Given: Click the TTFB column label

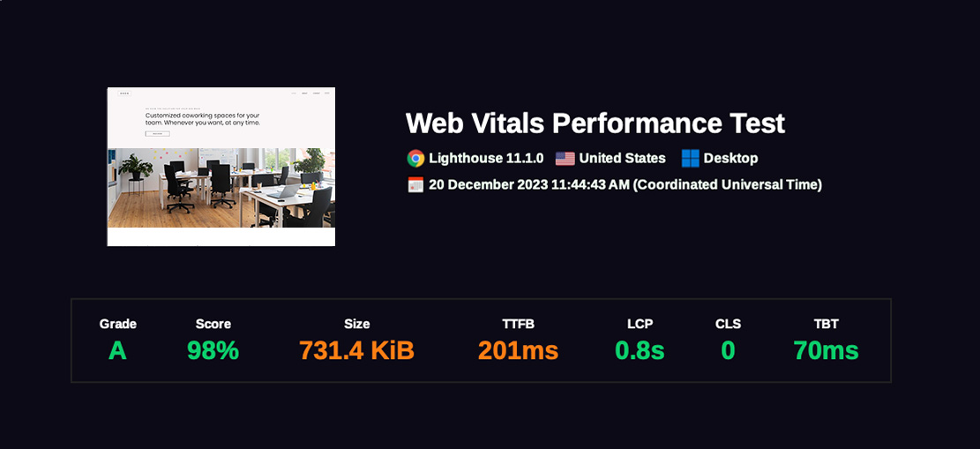Looking at the screenshot, I should [518, 324].
